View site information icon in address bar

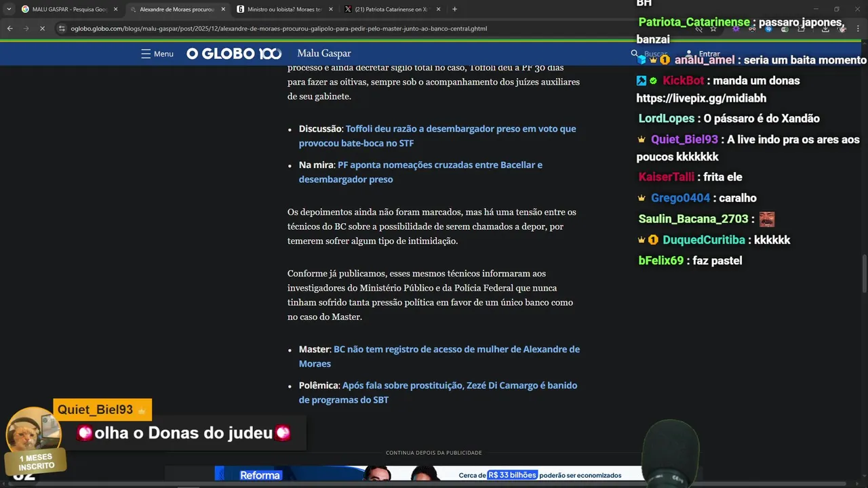(x=62, y=28)
